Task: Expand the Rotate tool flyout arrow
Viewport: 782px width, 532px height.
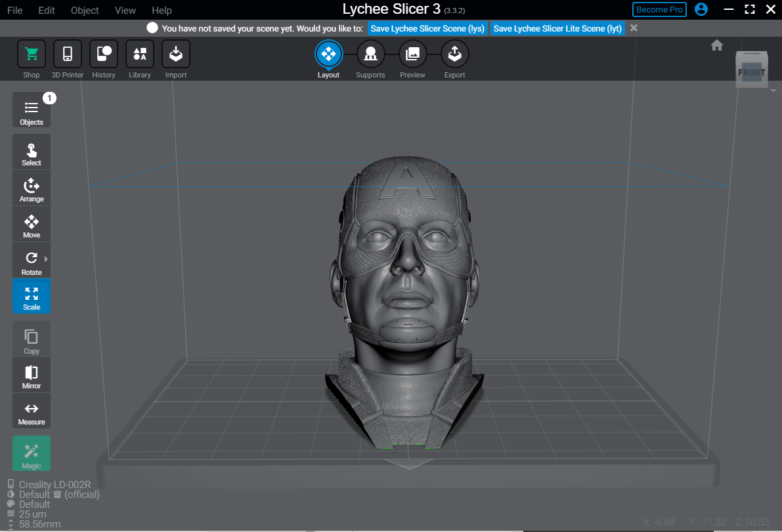Action: tap(46, 259)
